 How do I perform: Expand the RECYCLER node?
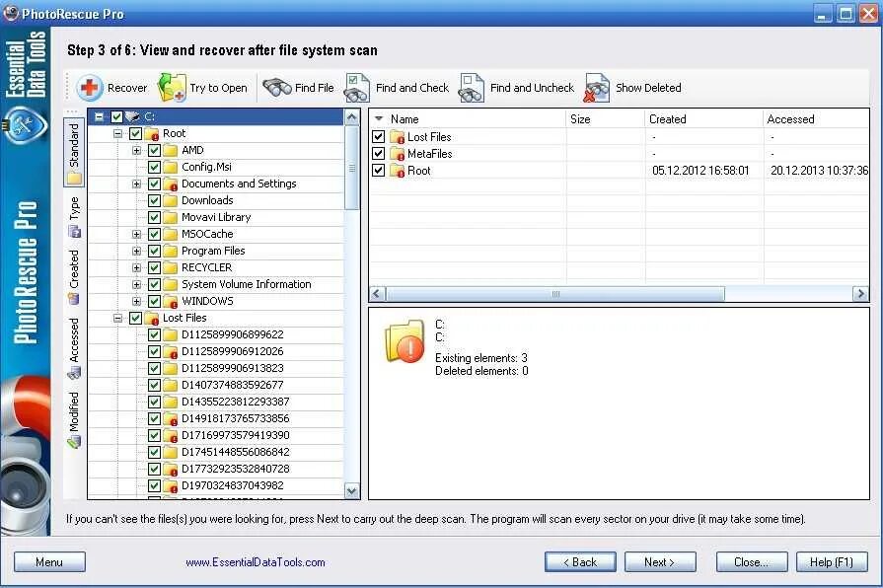(136, 267)
